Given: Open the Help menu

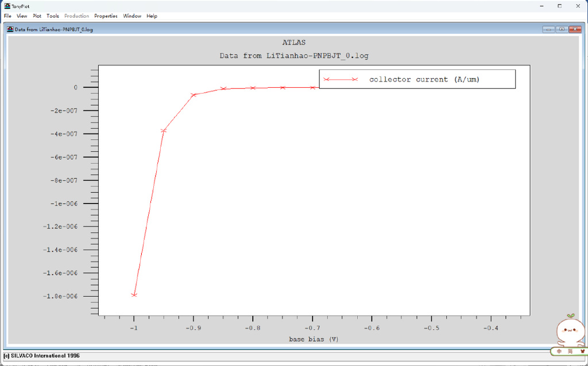Looking at the screenshot, I should (152, 16).
